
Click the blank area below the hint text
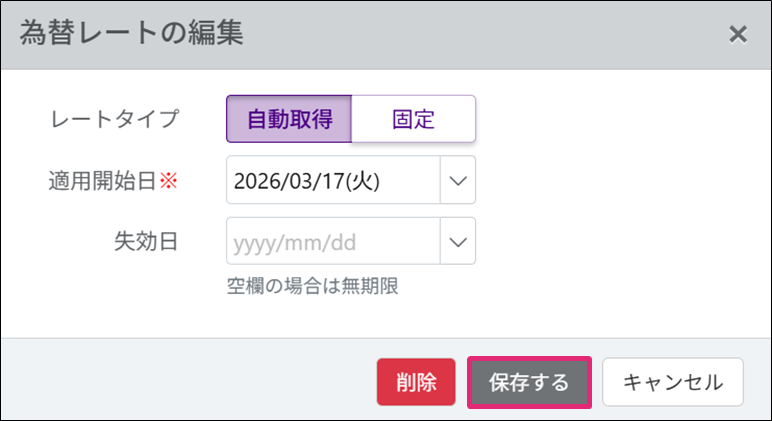click(x=400, y=318)
